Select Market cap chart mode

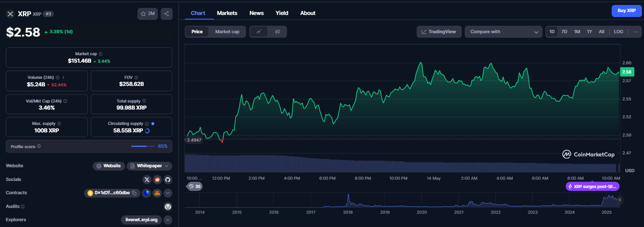coord(227,32)
